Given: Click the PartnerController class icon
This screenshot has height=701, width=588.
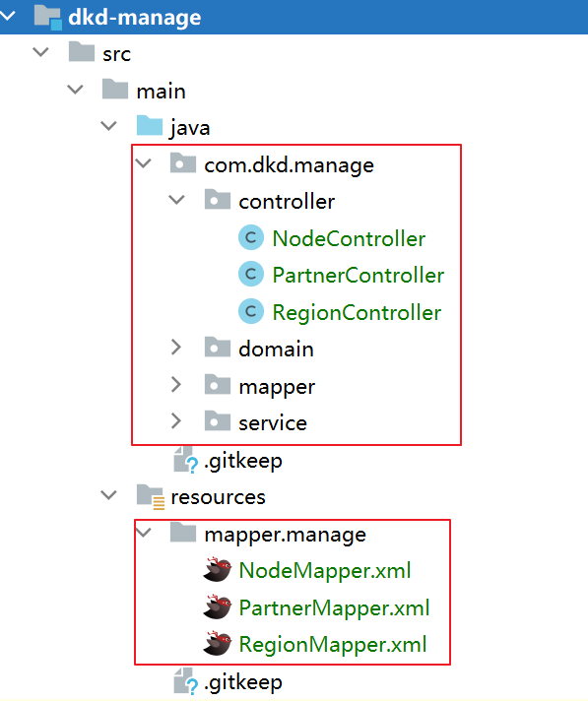Looking at the screenshot, I should point(251,275).
